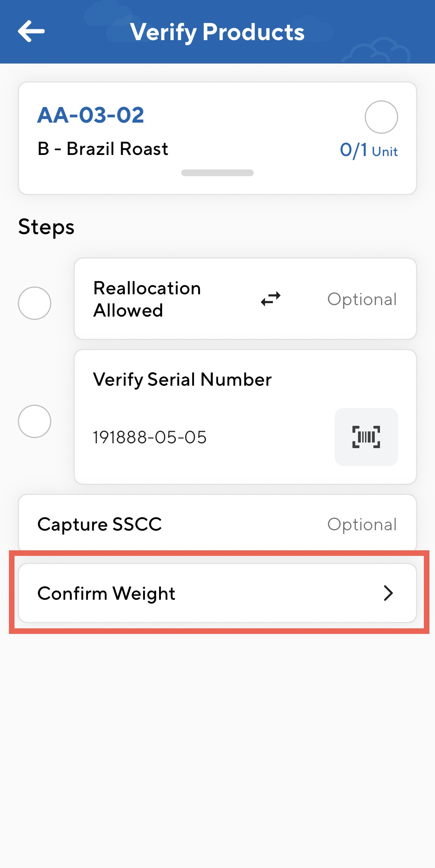Tap the 0/1 Unit counter
435x868 pixels.
tap(369, 150)
